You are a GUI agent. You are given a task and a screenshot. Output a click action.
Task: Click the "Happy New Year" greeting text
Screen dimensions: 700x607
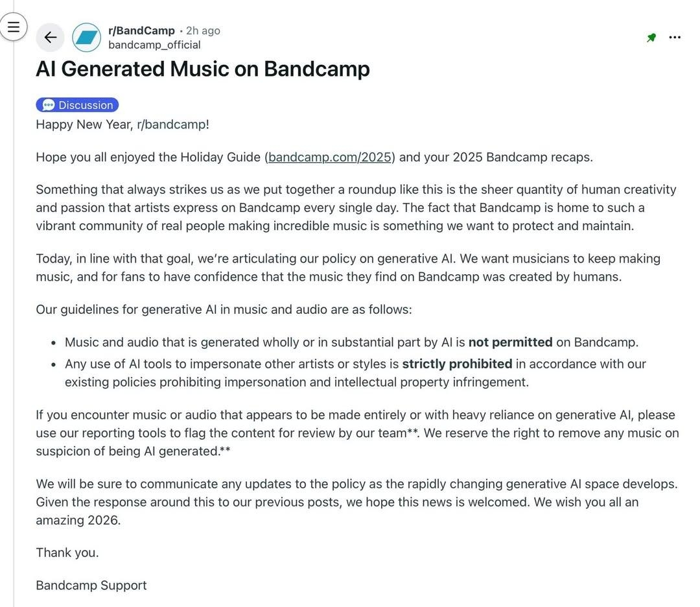tap(84, 125)
